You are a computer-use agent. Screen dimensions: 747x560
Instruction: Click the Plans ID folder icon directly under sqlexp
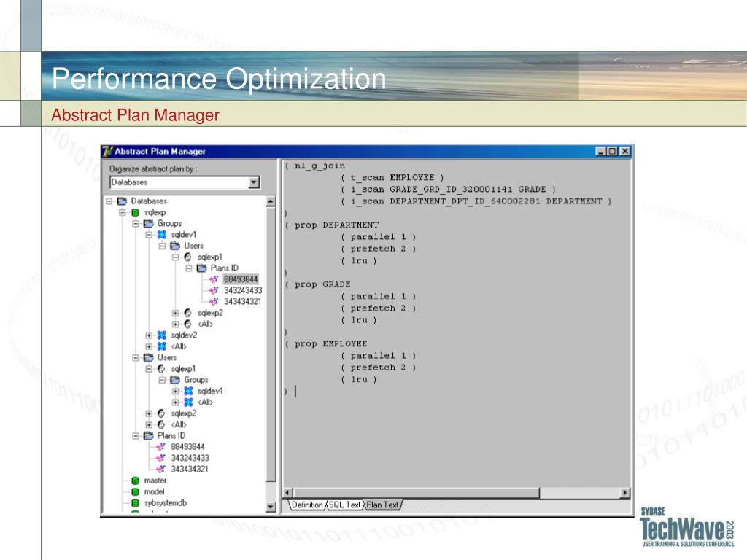click(149, 436)
